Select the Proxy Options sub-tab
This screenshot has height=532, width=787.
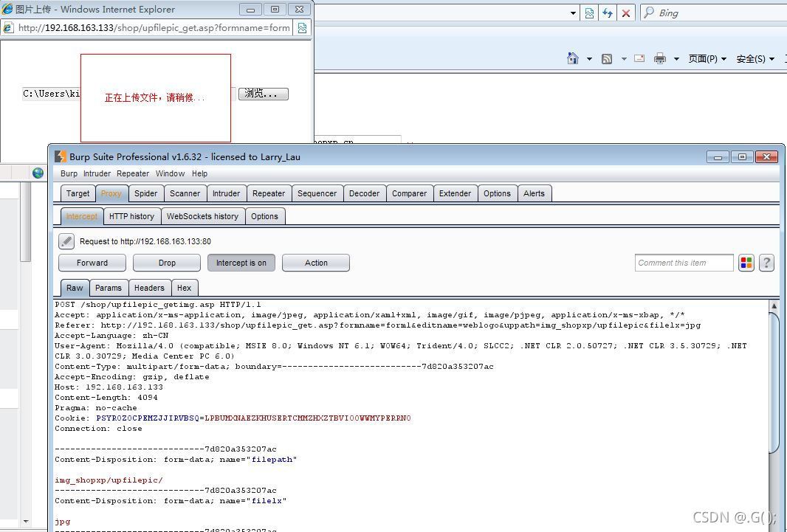click(264, 217)
